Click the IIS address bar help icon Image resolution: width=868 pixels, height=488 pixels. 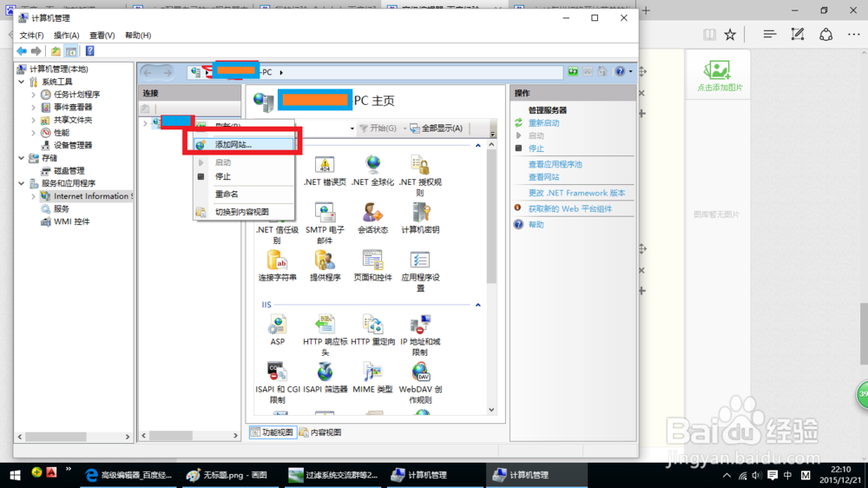(x=620, y=71)
